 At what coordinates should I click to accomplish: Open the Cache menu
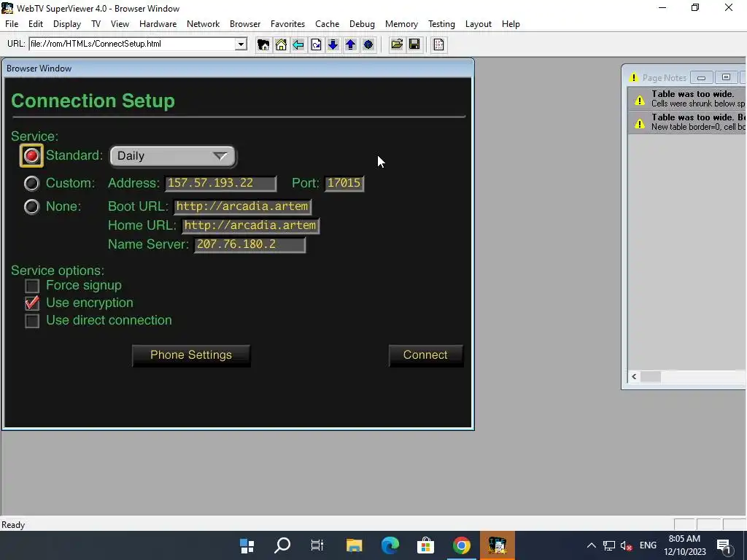click(328, 24)
